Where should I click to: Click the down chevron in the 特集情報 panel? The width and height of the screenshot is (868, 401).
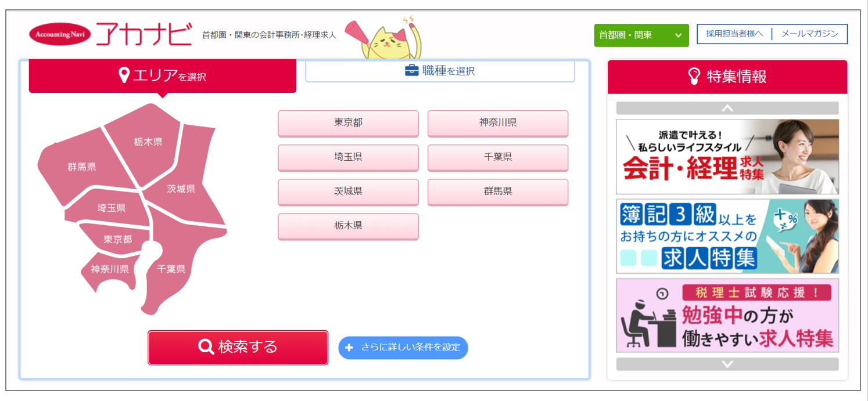pyautogui.click(x=727, y=364)
